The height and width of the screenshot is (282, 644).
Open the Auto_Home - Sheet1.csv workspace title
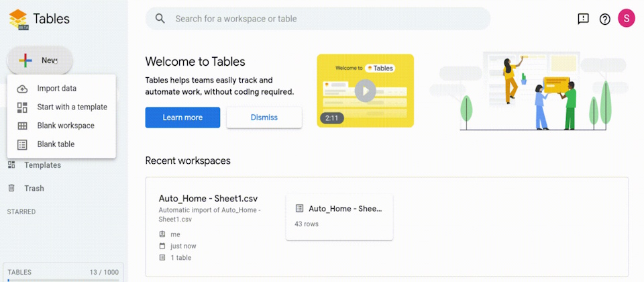(208, 199)
